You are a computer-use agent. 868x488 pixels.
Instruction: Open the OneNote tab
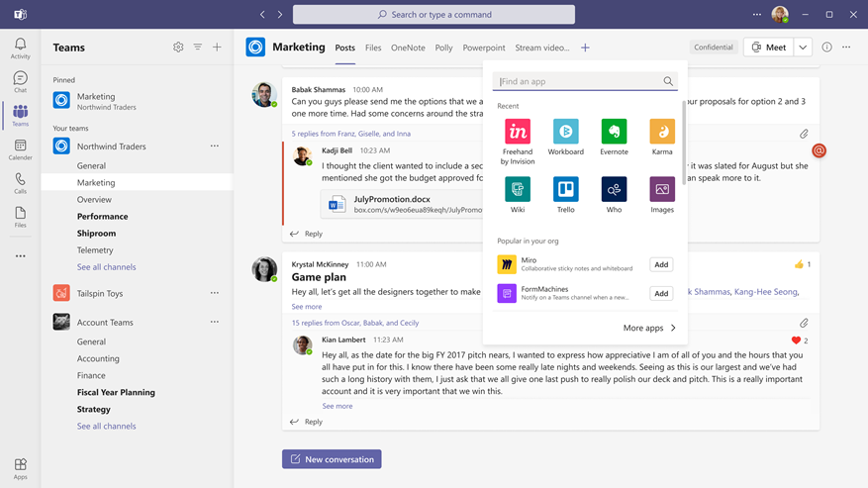[x=408, y=48]
